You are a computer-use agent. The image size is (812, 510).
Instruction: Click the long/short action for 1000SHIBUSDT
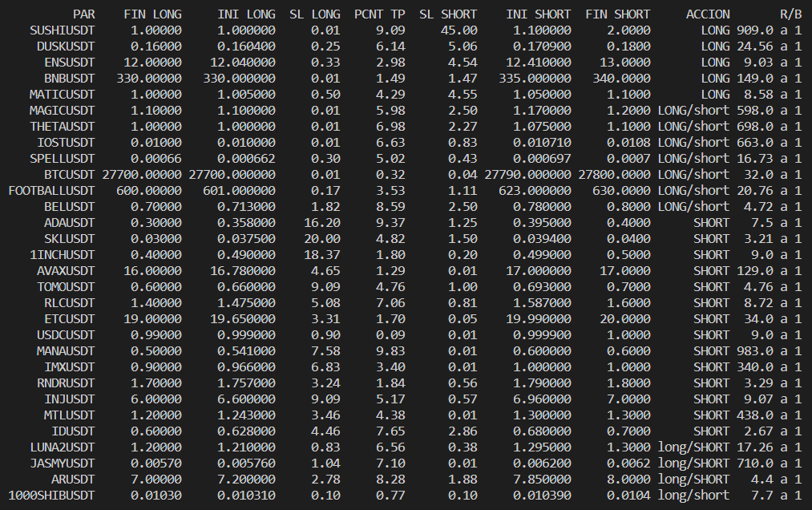[693, 496]
